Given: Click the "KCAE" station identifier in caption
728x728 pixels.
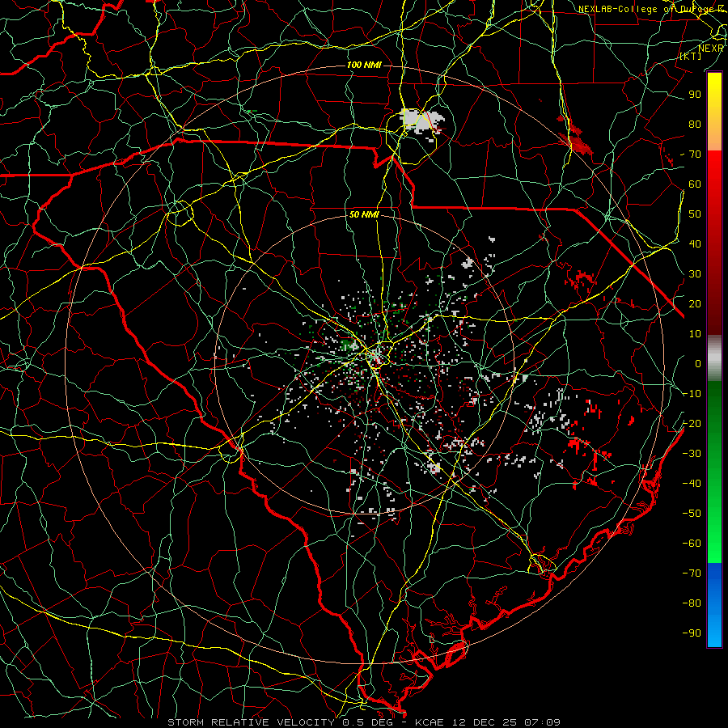Looking at the screenshot, I should 429,722.
